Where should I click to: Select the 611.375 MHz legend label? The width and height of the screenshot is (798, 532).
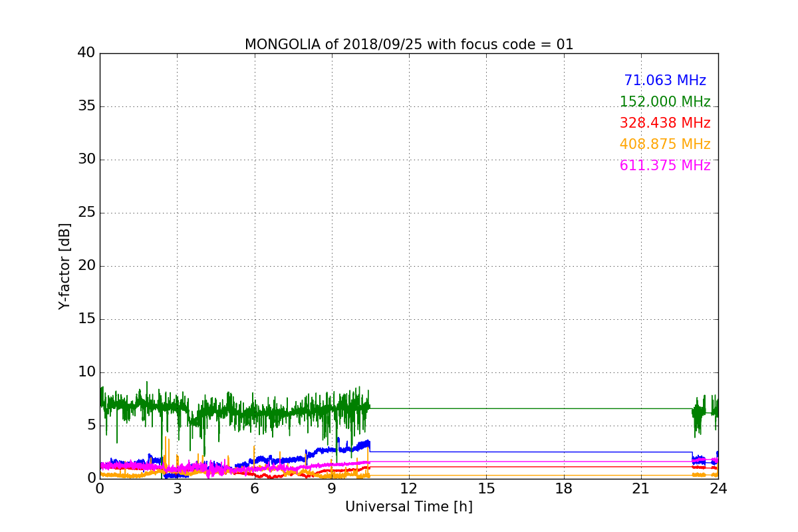click(665, 166)
